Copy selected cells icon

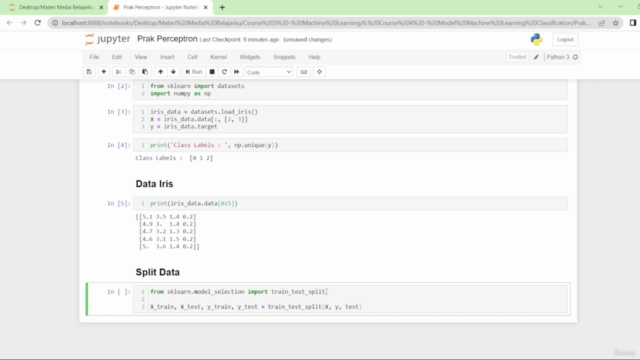pyautogui.click(x=132, y=72)
